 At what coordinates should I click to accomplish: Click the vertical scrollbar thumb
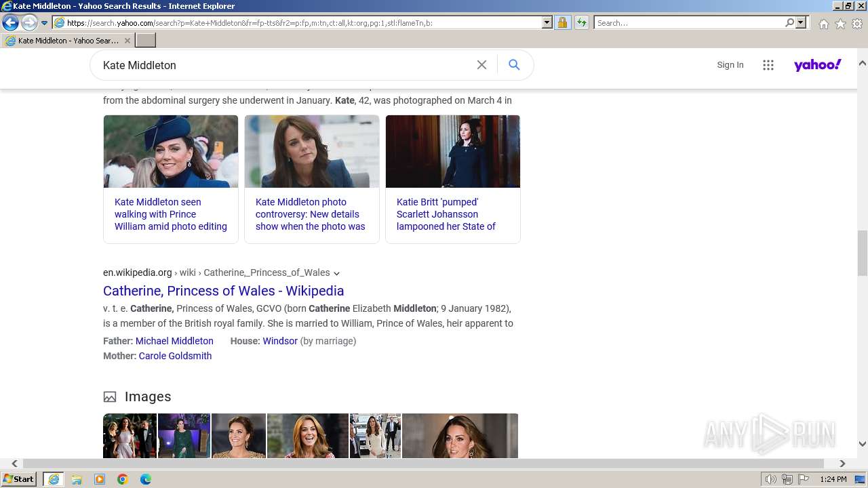coord(863,253)
